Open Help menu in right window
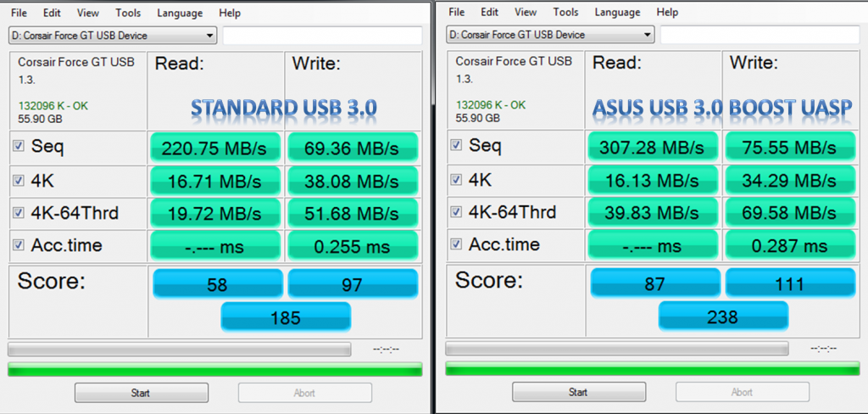This screenshot has width=868, height=414. 667,12
